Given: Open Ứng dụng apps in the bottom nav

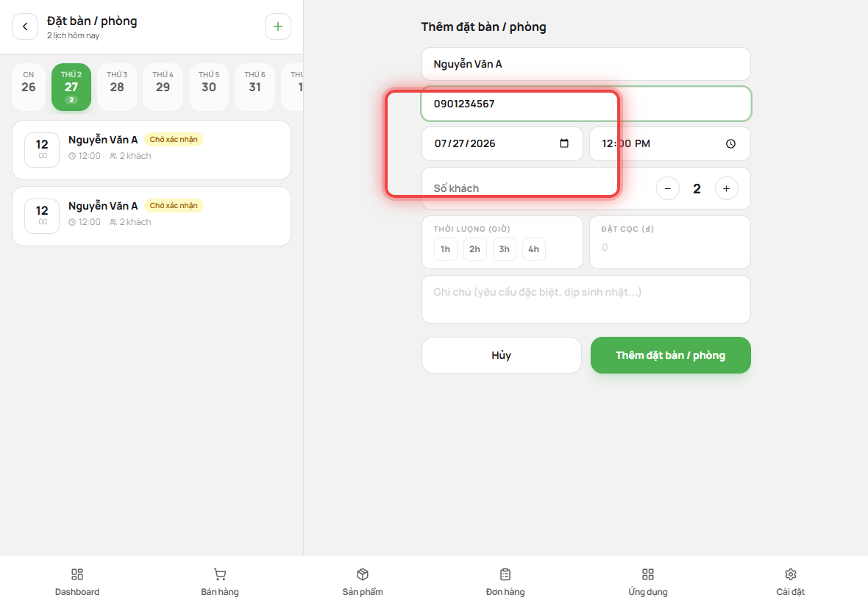Looking at the screenshot, I should pyautogui.click(x=647, y=582).
